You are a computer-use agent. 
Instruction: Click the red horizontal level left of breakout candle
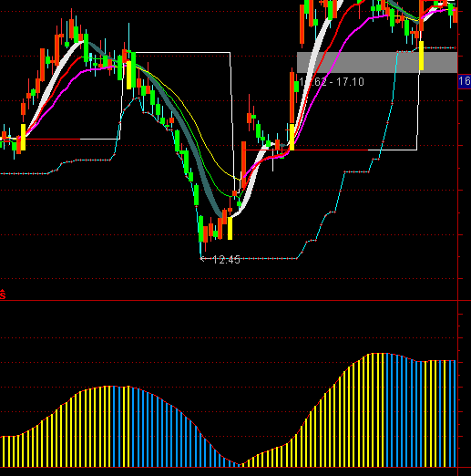click(x=266, y=150)
